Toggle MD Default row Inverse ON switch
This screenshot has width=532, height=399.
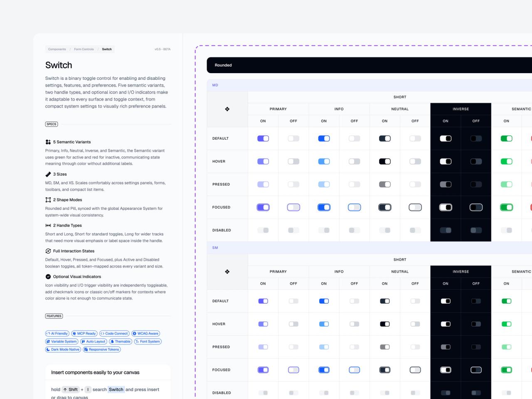446,138
